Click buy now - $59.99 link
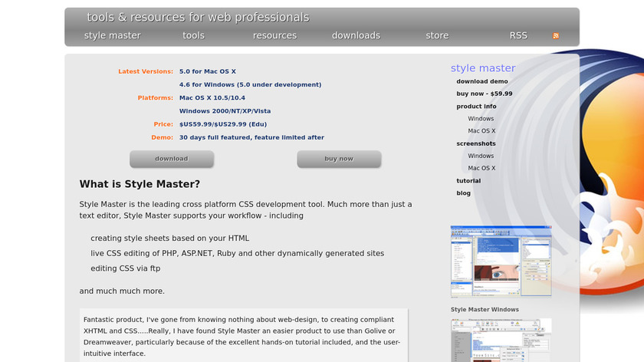Viewport: 644px width, 362px height. (485, 94)
